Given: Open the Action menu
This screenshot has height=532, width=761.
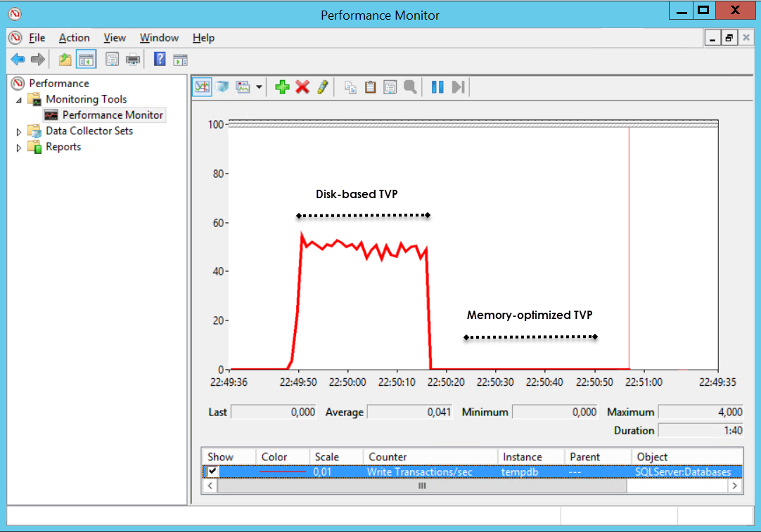Looking at the screenshot, I should tap(74, 37).
